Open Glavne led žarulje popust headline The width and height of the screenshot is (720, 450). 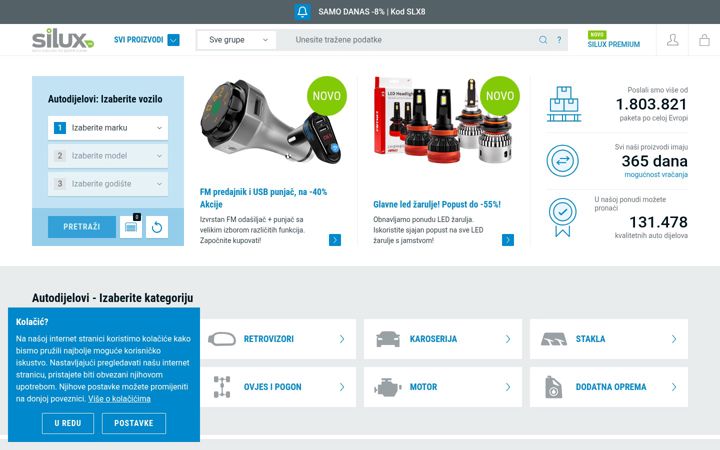pyautogui.click(x=437, y=204)
